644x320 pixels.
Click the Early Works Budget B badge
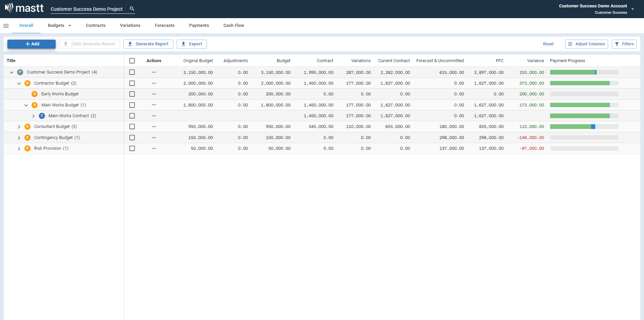coord(35,94)
